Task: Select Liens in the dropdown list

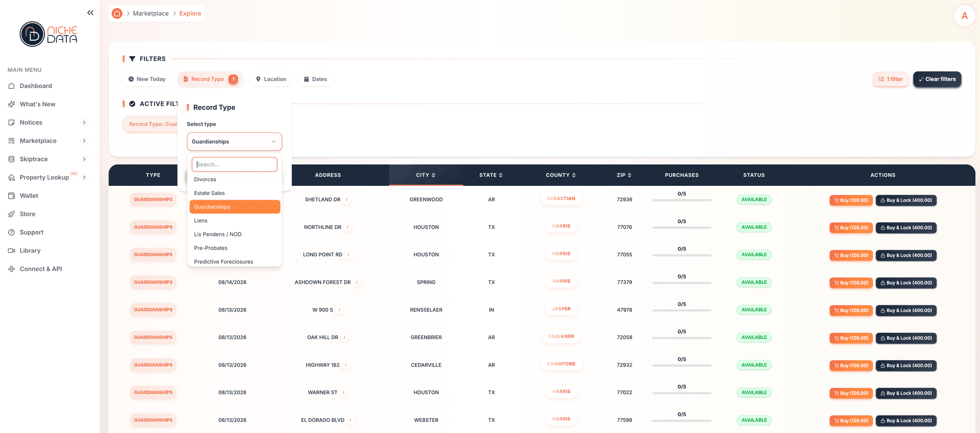Action: coord(235,221)
